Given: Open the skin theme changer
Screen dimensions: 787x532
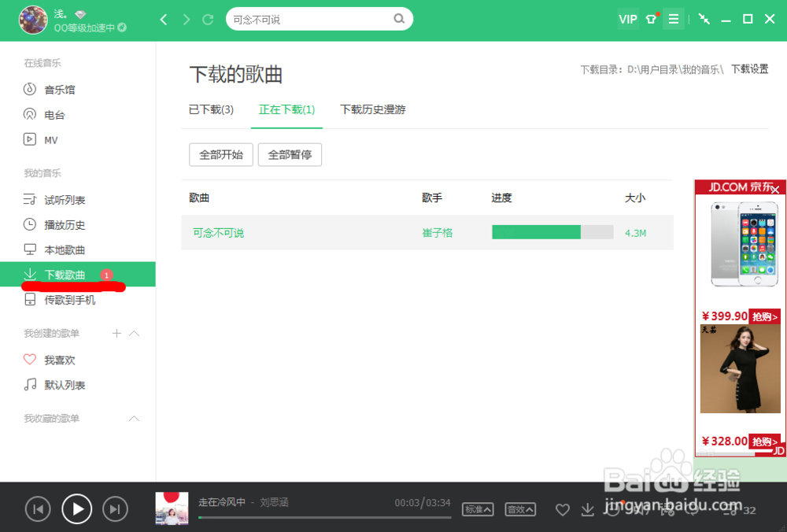Looking at the screenshot, I should 651,18.
